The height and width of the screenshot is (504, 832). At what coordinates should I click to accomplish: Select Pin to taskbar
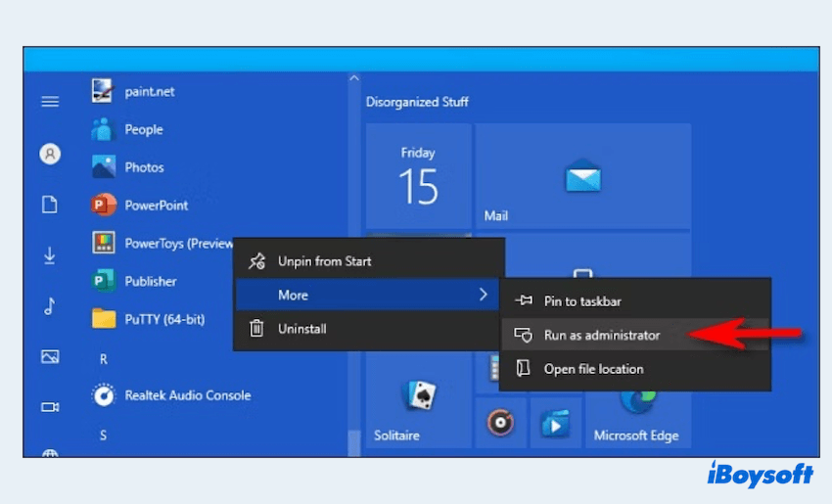(635, 300)
